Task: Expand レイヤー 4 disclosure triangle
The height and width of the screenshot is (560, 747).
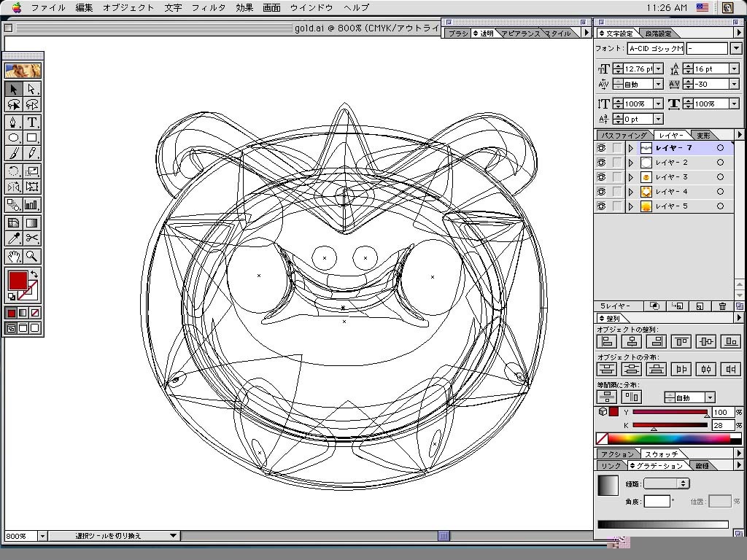Action: tap(631, 192)
